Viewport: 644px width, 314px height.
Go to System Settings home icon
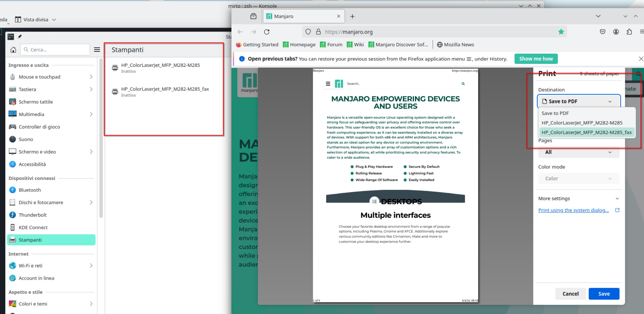13,50
